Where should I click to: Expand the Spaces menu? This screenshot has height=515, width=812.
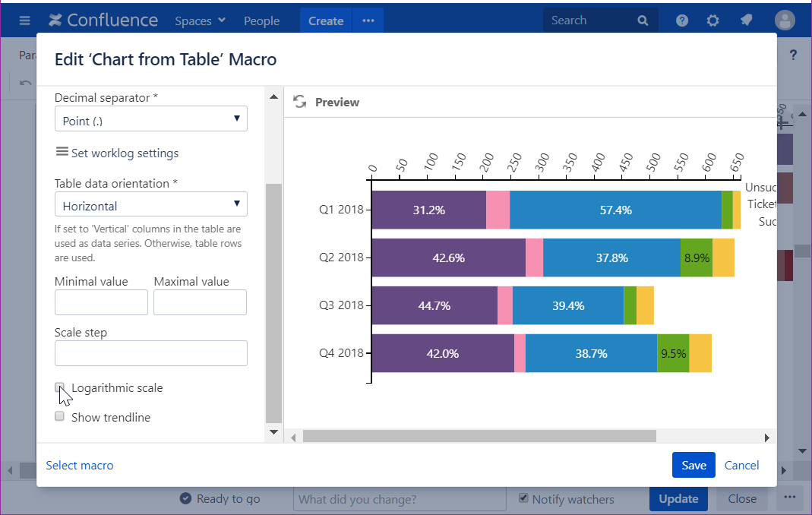pyautogui.click(x=200, y=21)
